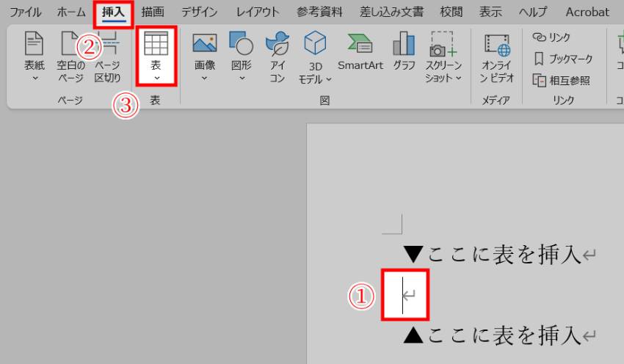
Task: Click the リンク (Link) button
Action: click(551, 37)
